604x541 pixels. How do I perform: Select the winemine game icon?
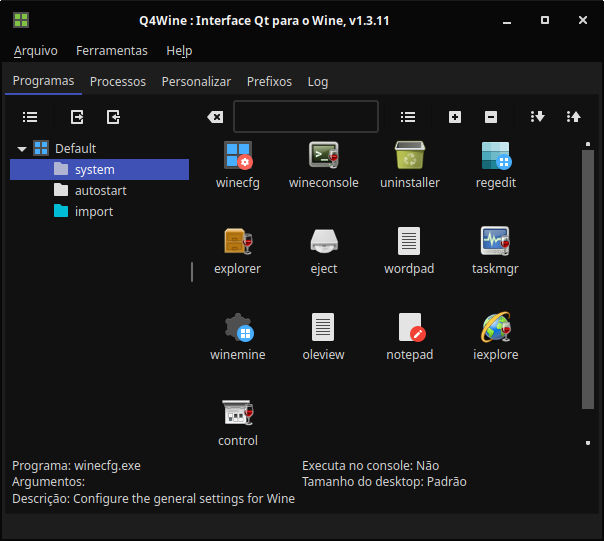[238, 328]
